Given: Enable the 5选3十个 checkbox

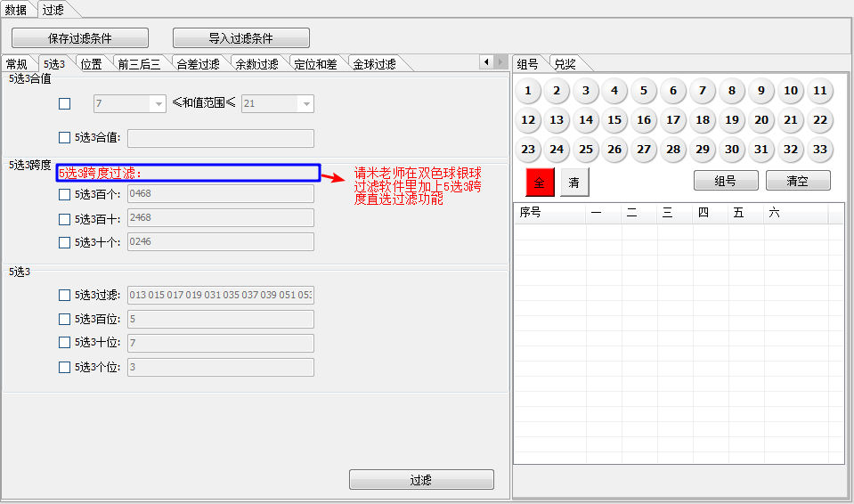Looking at the screenshot, I should click(64, 242).
